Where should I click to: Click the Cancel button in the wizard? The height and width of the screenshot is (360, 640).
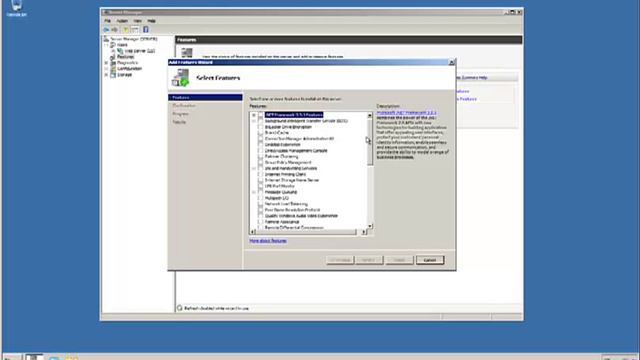click(430, 260)
